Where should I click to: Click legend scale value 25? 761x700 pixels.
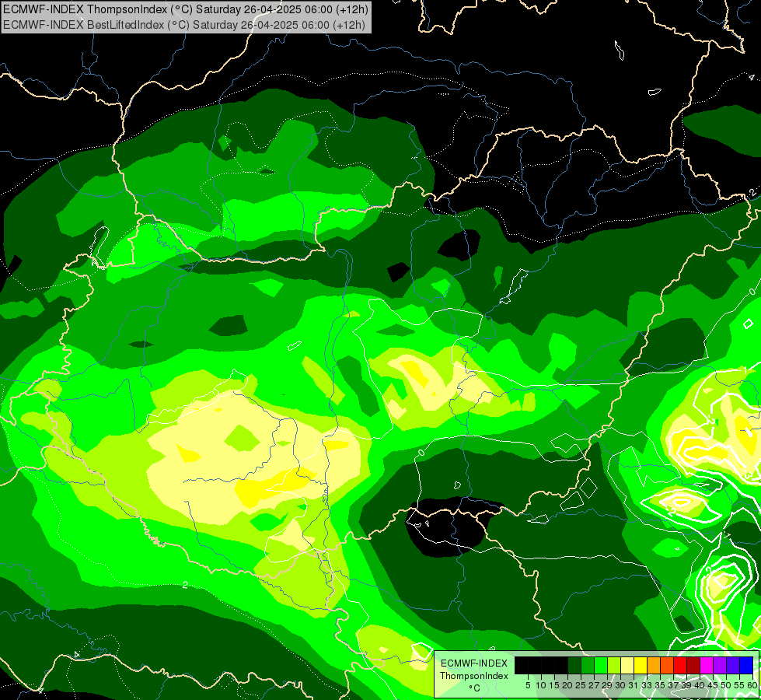581,685
